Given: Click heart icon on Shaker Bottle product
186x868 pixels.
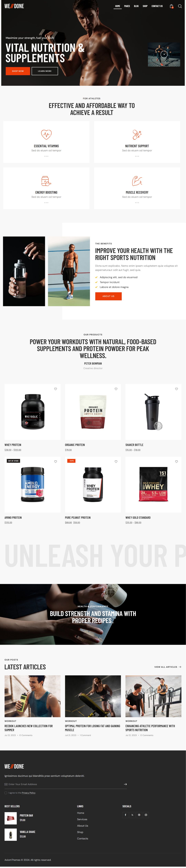Looking at the screenshot, I should [177, 389].
